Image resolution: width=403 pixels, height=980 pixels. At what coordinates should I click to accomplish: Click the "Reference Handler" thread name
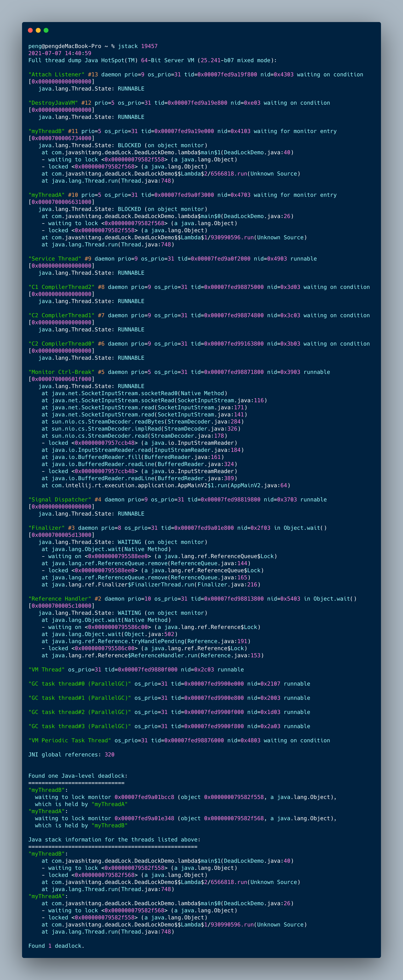point(60,599)
